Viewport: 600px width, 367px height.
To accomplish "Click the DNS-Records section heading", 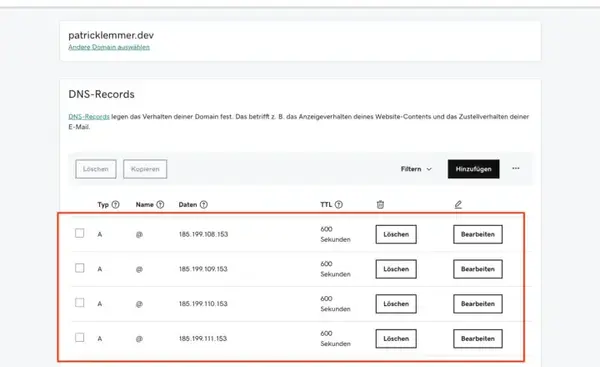I will tap(101, 94).
